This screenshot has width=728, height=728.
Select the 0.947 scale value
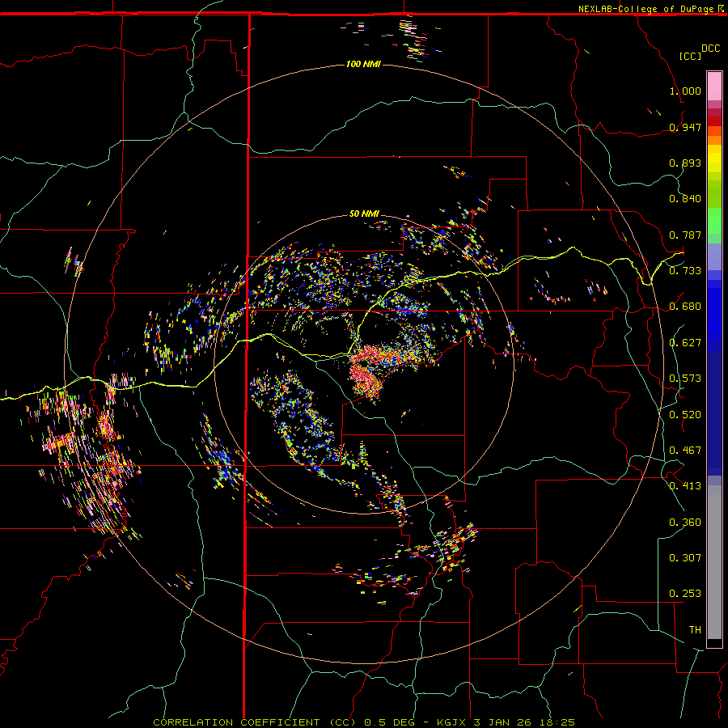685,127
